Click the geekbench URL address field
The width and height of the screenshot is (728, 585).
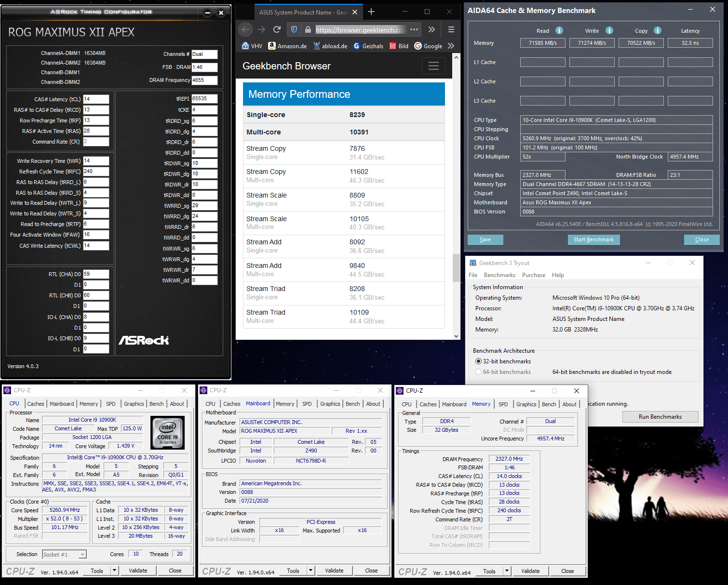(360, 29)
